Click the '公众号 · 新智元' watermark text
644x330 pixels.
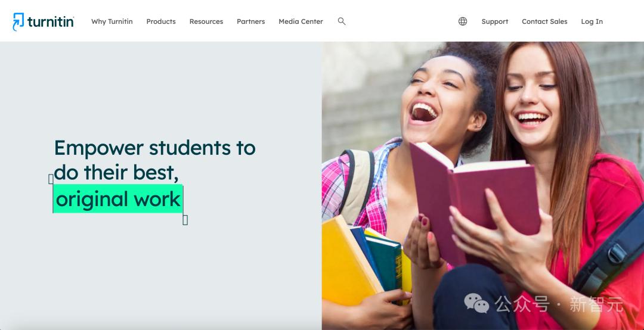559,304
